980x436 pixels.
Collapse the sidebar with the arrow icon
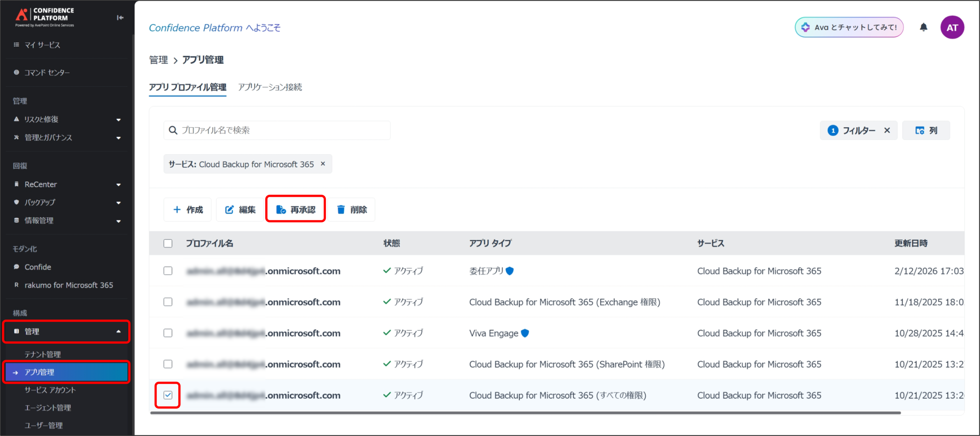tap(120, 18)
